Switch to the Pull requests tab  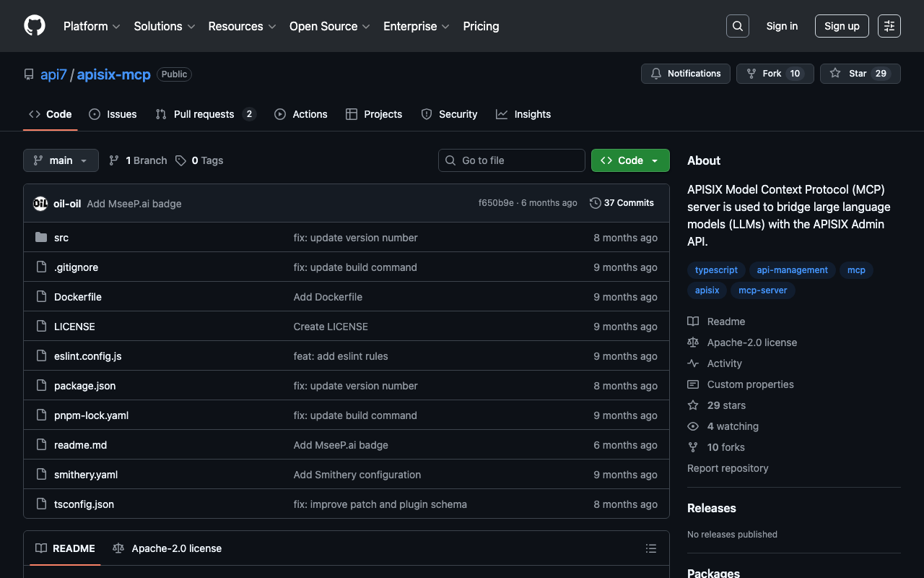click(204, 114)
